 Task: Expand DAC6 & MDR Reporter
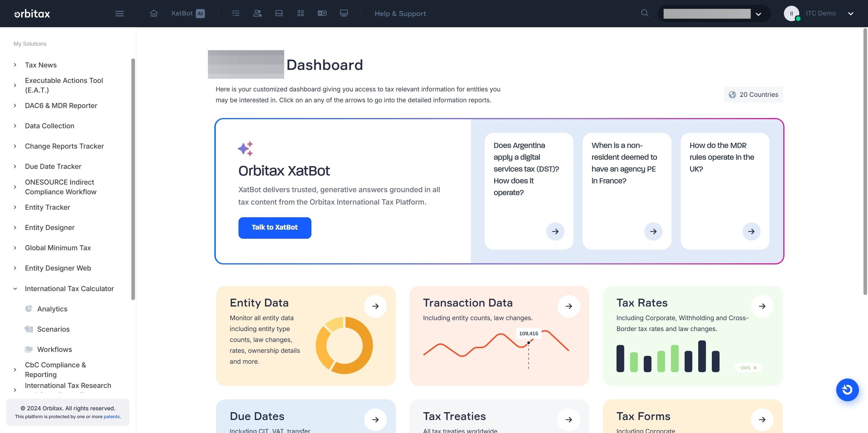[x=15, y=106]
